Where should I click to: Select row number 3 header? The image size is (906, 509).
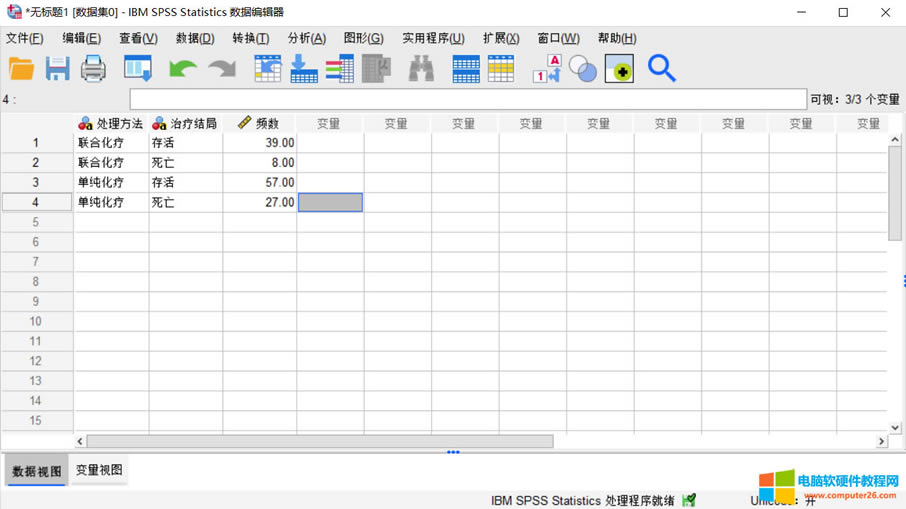[x=37, y=182]
